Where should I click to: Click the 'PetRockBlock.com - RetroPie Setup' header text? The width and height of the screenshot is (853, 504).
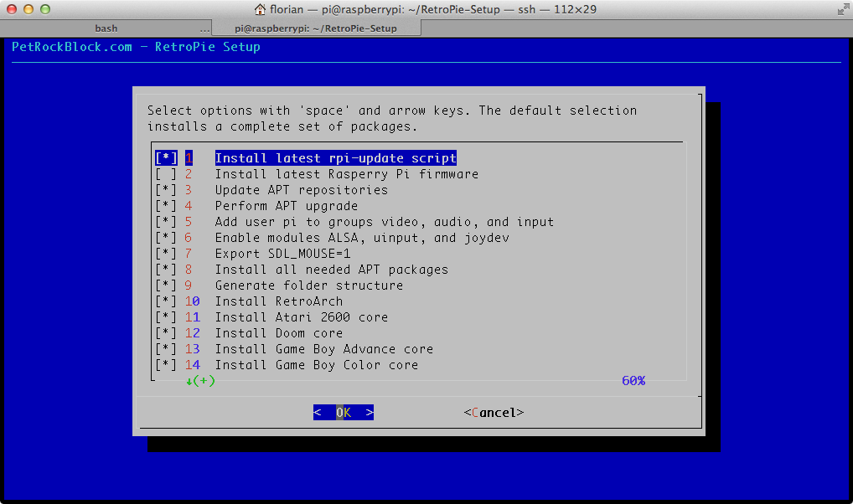136,47
